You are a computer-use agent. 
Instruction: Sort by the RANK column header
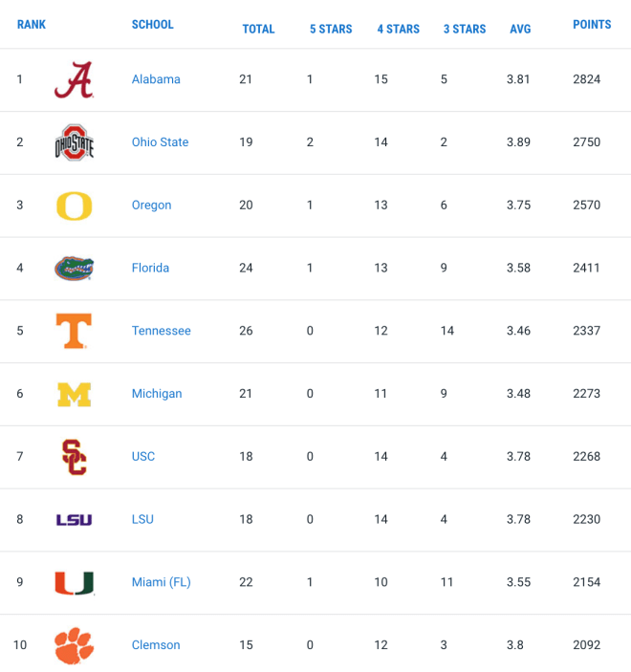32,25
